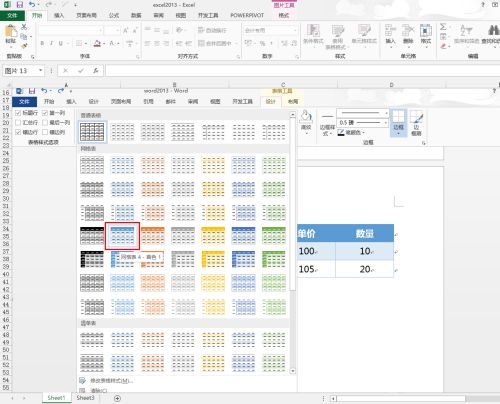Toggle the 镶边行 checkbox
500x404 pixels.
point(18,132)
